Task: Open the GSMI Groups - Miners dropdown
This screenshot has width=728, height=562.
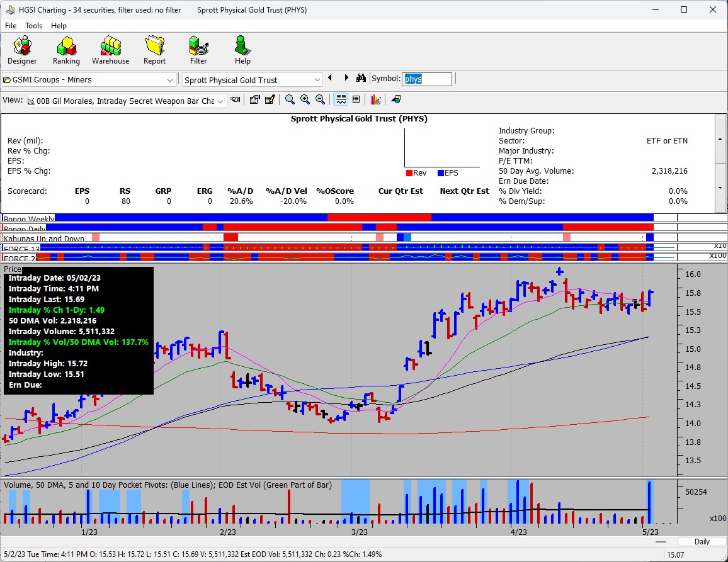Action: click(x=89, y=80)
